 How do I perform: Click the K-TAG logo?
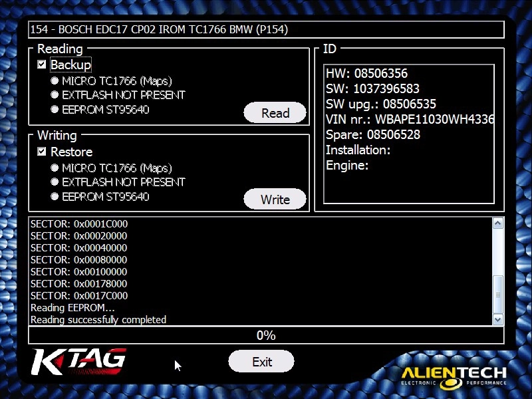(x=78, y=362)
